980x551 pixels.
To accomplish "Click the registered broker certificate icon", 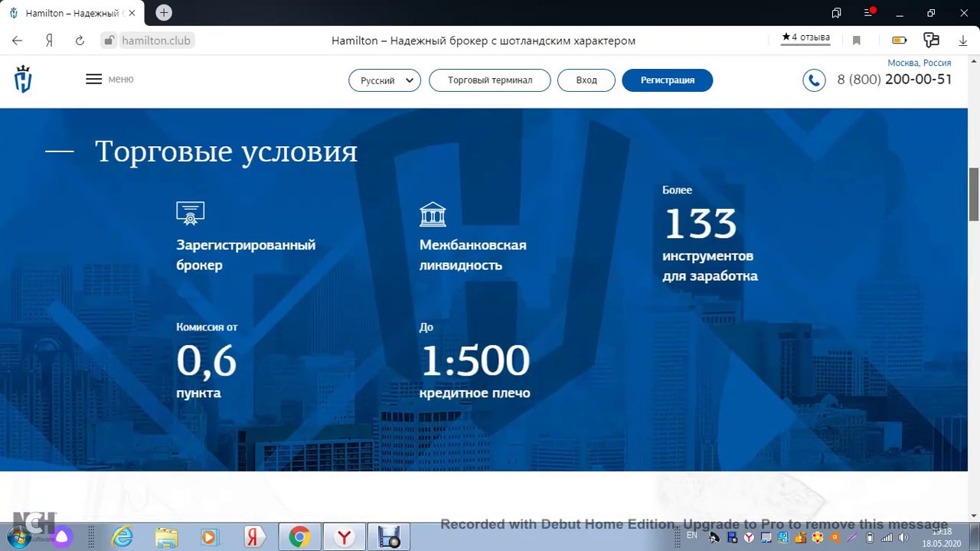I will click(191, 214).
